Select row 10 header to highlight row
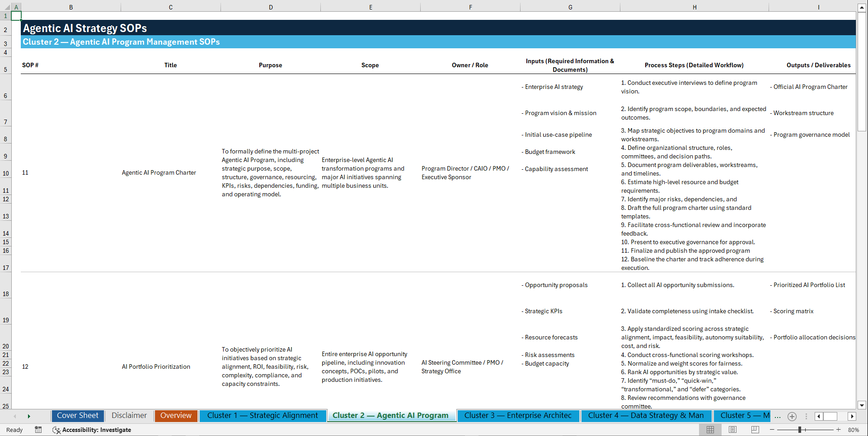The width and height of the screenshot is (868, 436). [5, 172]
